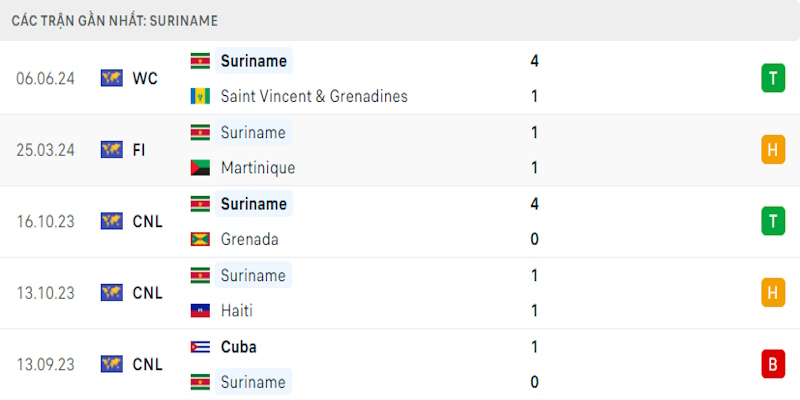
Task: Click the Suriname name in the 13.09.23 match
Action: coord(253,382)
